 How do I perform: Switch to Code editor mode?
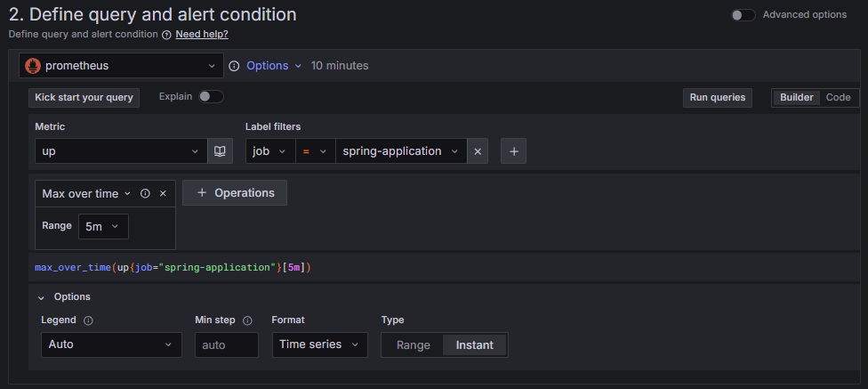[838, 97]
